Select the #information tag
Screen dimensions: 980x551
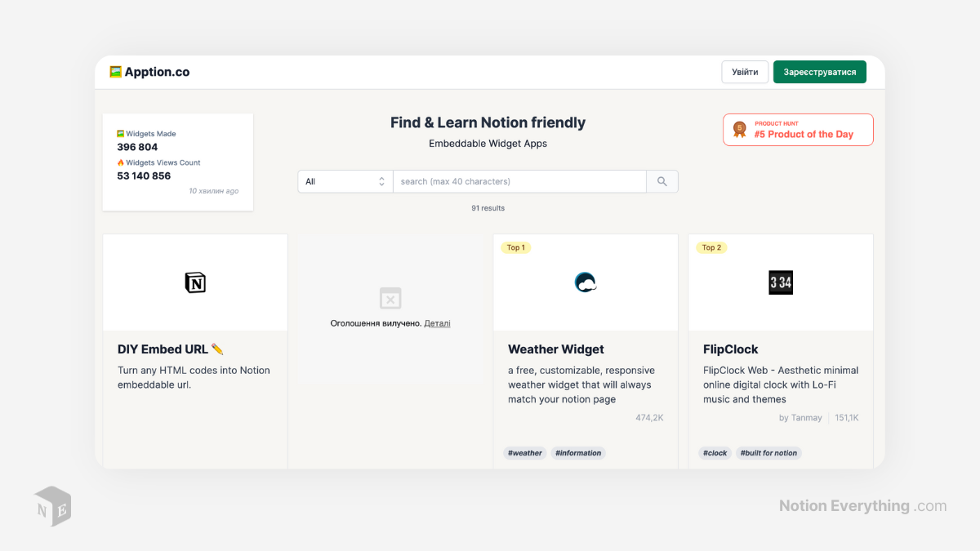click(x=578, y=452)
